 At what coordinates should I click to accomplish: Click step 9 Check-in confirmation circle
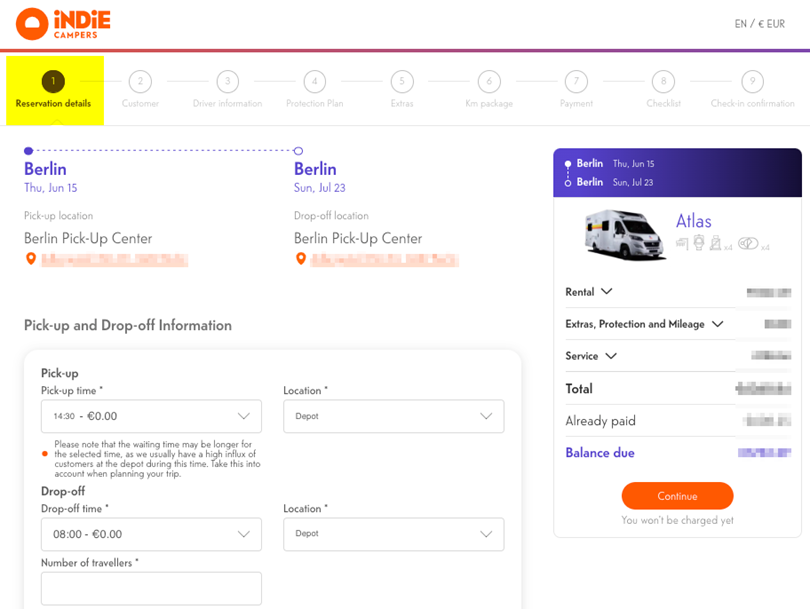coord(752,82)
